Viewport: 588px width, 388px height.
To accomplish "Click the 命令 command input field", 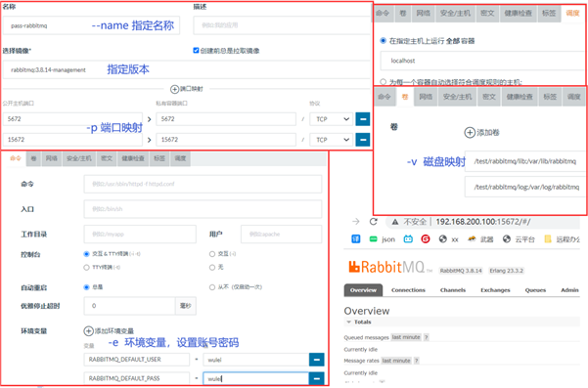I will pos(203,184).
